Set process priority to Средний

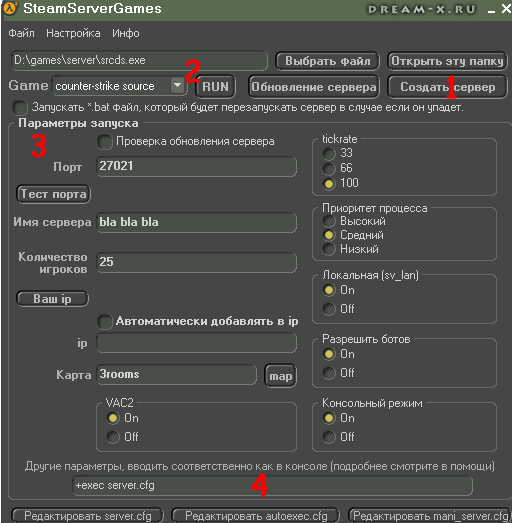[329, 235]
